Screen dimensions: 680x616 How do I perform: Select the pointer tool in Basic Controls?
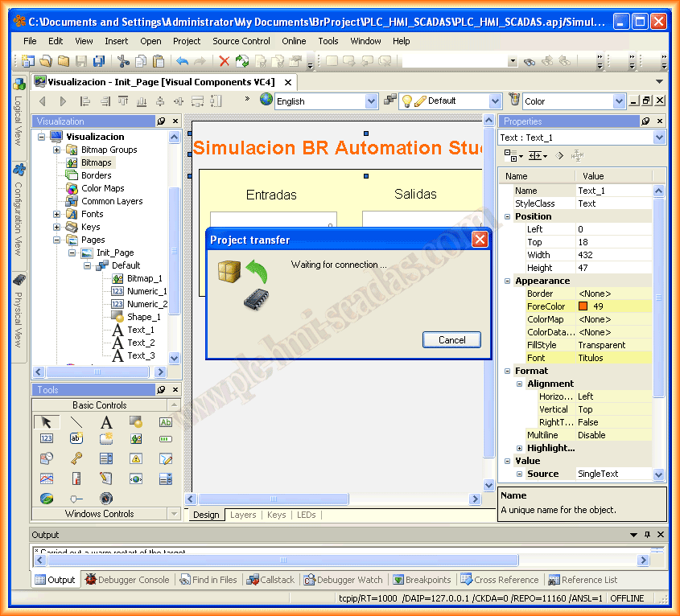pyautogui.click(x=46, y=421)
